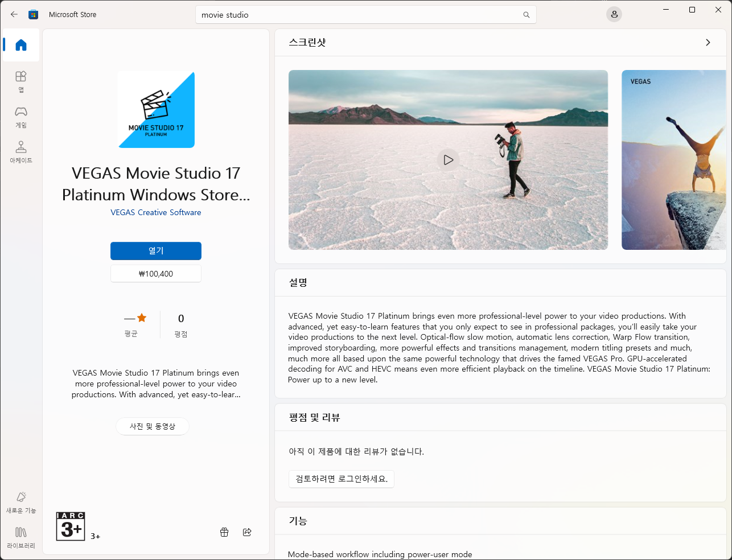Open the second VEGAS screenshot thumbnail
The image size is (732, 560).
point(674,160)
